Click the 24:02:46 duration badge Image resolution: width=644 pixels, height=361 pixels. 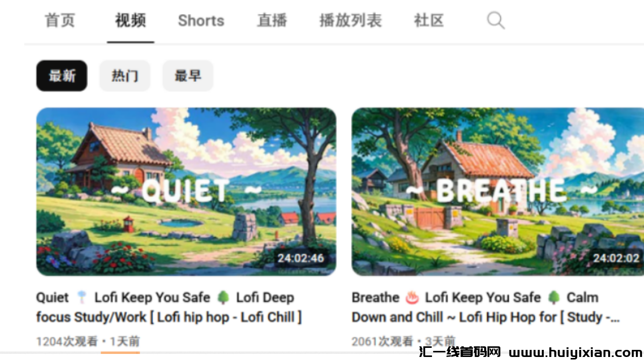click(300, 258)
